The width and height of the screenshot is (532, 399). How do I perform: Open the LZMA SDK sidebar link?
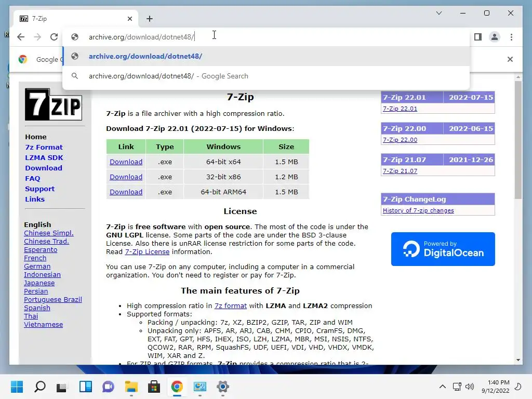tap(44, 158)
